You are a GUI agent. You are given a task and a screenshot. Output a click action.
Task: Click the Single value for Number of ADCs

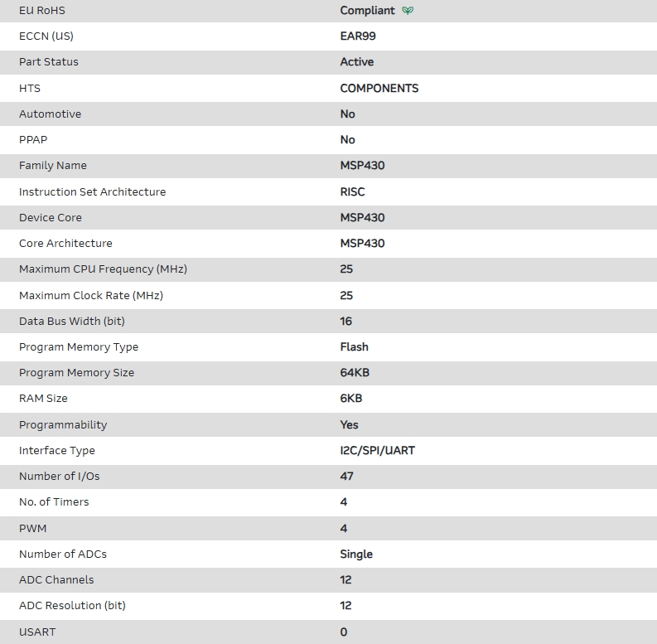356,554
